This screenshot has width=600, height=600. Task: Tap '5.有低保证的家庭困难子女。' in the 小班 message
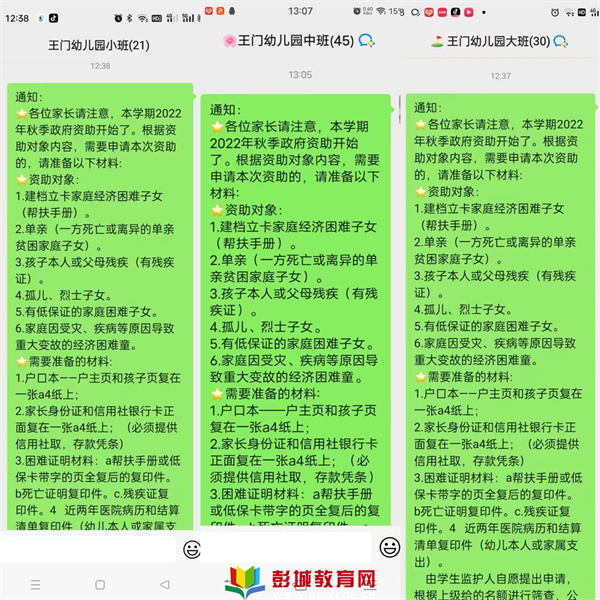click(87, 311)
